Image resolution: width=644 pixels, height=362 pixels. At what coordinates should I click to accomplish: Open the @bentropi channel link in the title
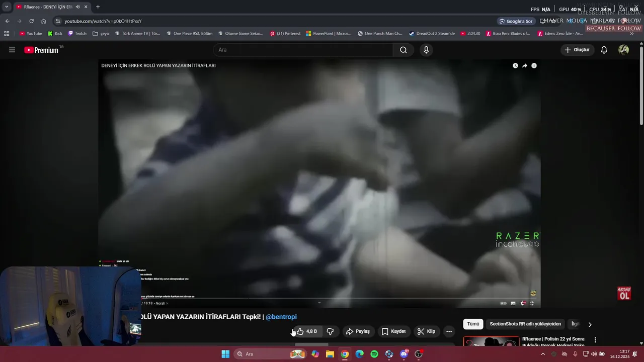pos(281,317)
